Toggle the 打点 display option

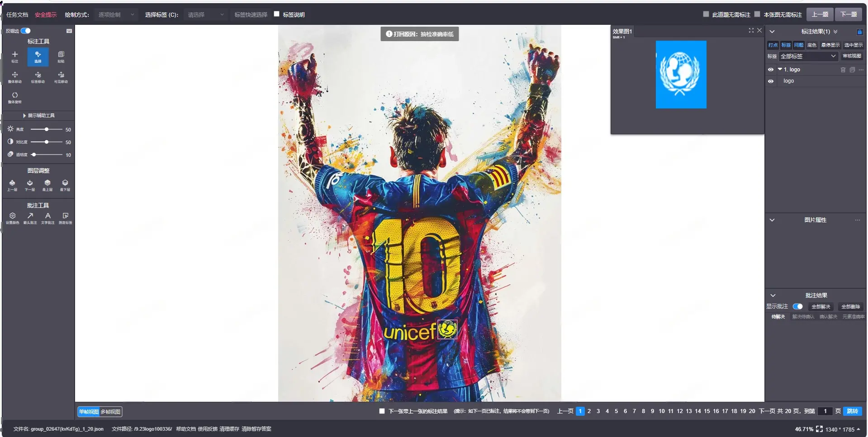773,45
